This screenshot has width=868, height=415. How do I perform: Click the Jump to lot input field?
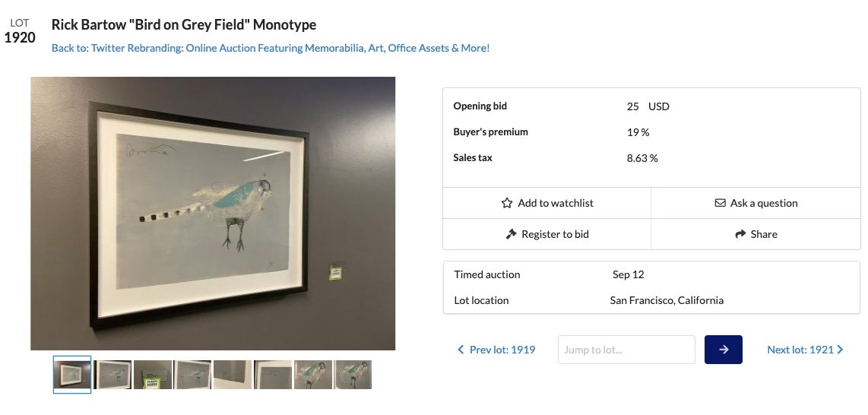click(x=626, y=350)
